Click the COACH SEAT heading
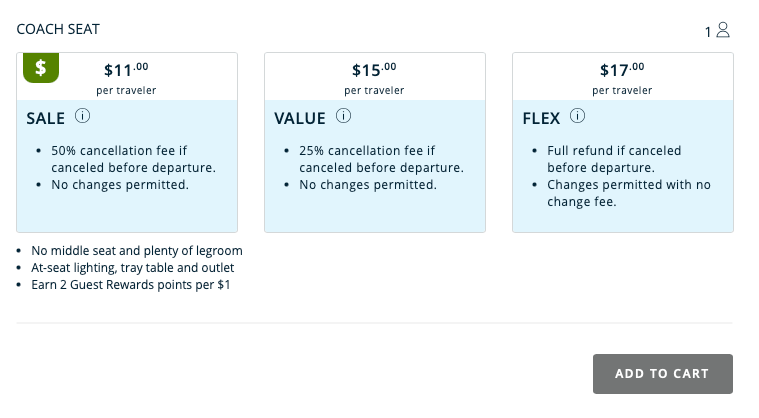759x418 pixels. coord(58,30)
